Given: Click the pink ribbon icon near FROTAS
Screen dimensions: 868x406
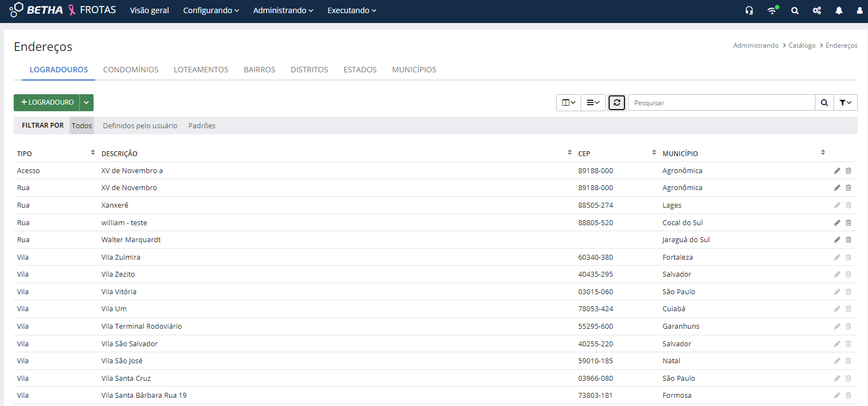Looking at the screenshot, I should tap(72, 10).
